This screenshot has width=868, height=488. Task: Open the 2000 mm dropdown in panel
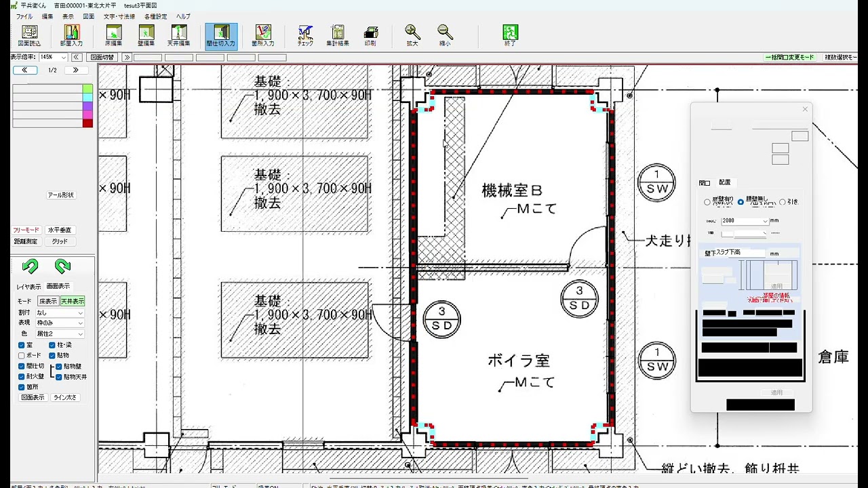coord(745,221)
